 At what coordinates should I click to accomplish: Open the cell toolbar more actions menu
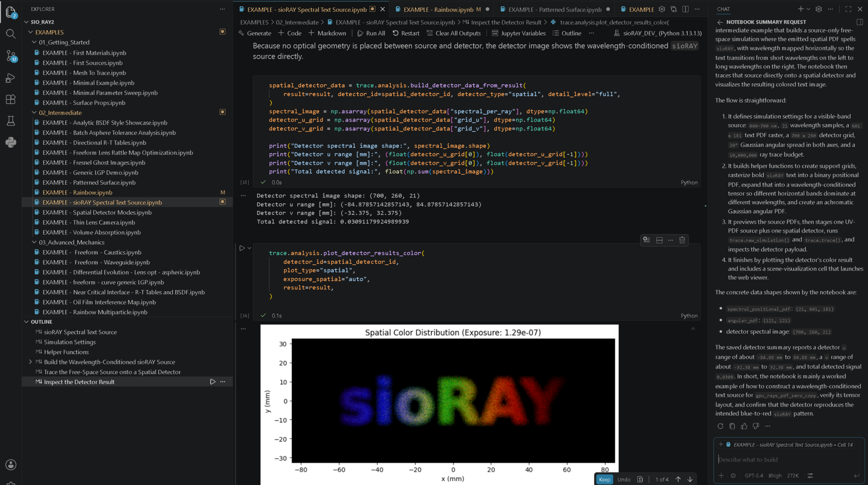pyautogui.click(x=670, y=240)
